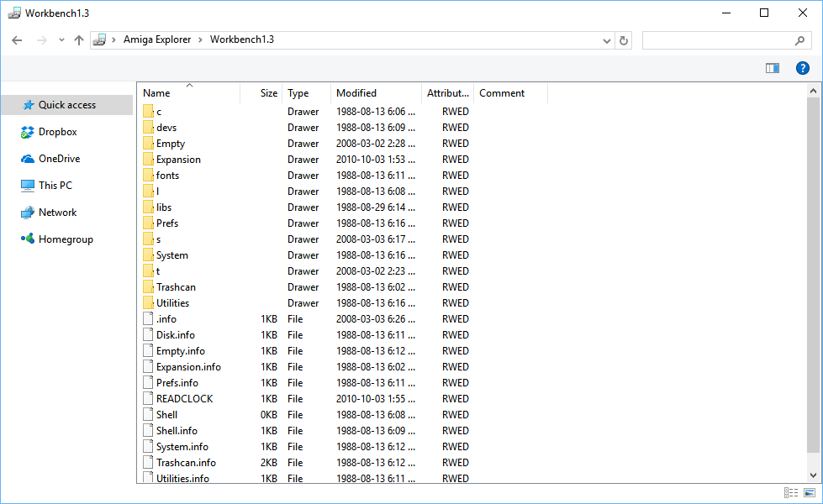The width and height of the screenshot is (823, 504).
Task: Switch to Large icons view layout
Action: [810, 492]
